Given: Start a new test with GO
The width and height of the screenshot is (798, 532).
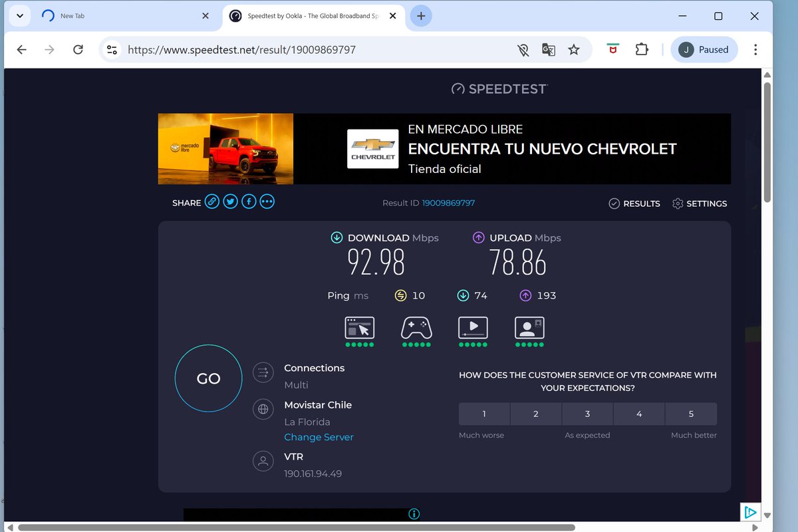Looking at the screenshot, I should tap(208, 378).
